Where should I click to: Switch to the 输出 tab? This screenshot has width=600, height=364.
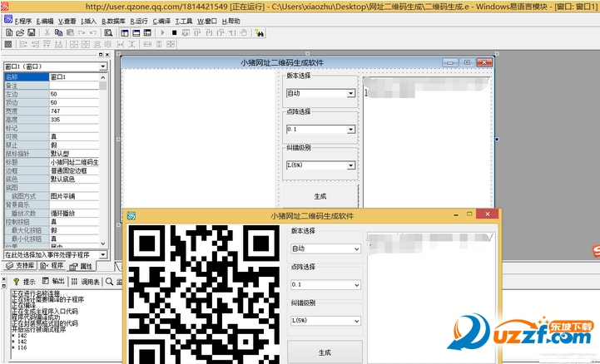[x=53, y=282]
